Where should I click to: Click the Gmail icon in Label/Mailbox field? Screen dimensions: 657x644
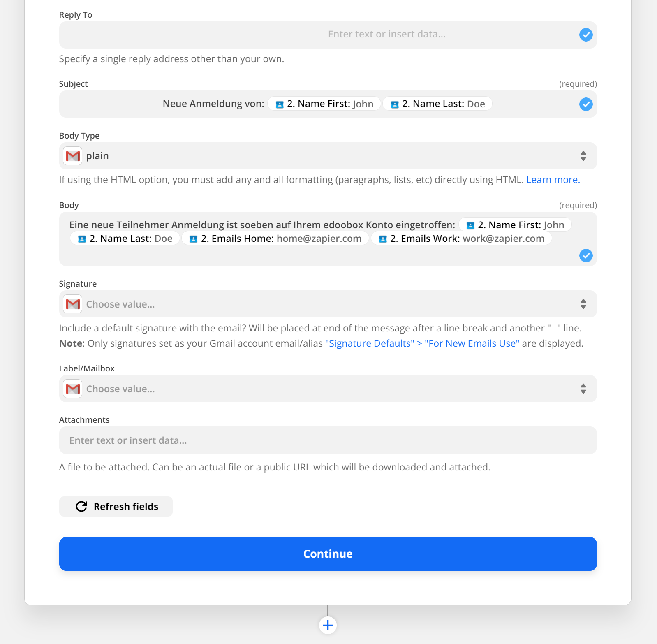[x=73, y=389]
